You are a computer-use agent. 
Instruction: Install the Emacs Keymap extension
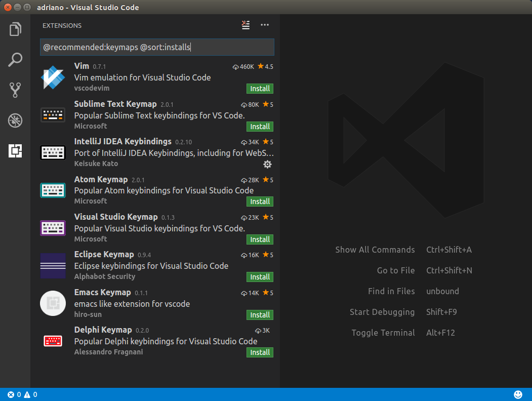(260, 315)
